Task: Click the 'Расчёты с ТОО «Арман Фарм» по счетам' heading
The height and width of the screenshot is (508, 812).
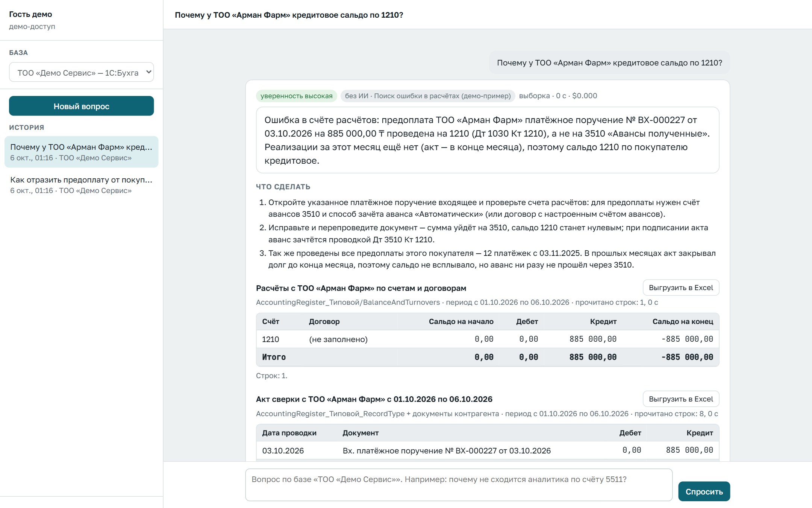Action: click(361, 288)
